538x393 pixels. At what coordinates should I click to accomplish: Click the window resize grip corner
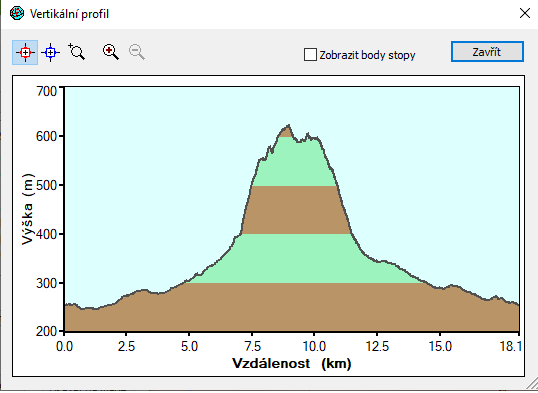point(531,384)
